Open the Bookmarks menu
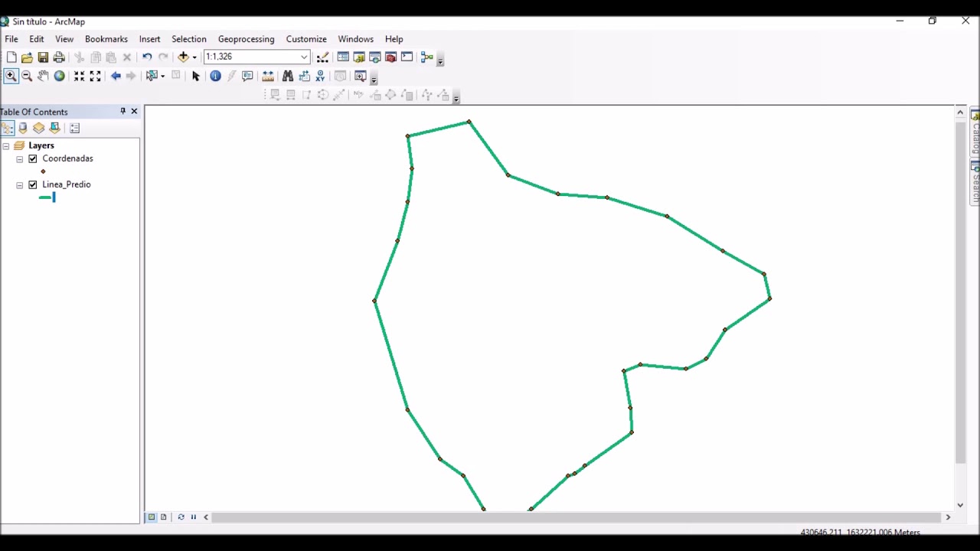Screen dimensions: 980x551 (x=106, y=39)
